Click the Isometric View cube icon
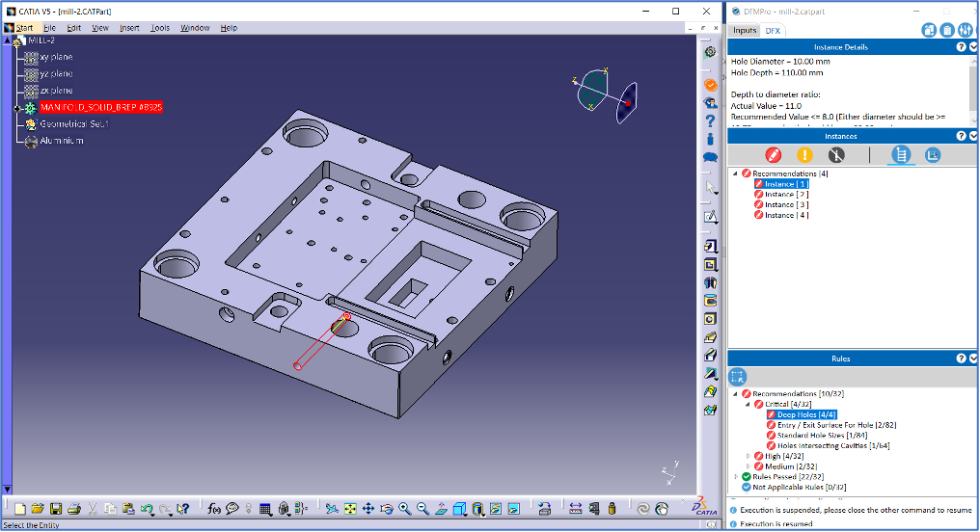Screen dimensions: 980x532 coord(459,509)
